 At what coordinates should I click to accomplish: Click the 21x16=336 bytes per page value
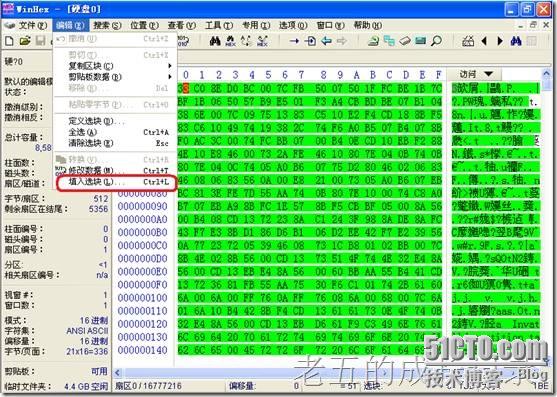pyautogui.click(x=87, y=352)
